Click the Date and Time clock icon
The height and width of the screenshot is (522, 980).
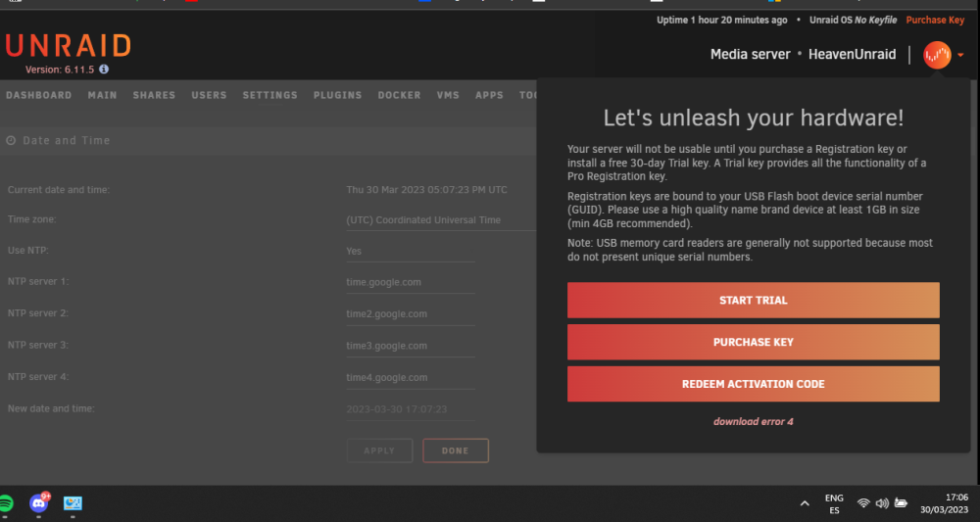click(11, 140)
